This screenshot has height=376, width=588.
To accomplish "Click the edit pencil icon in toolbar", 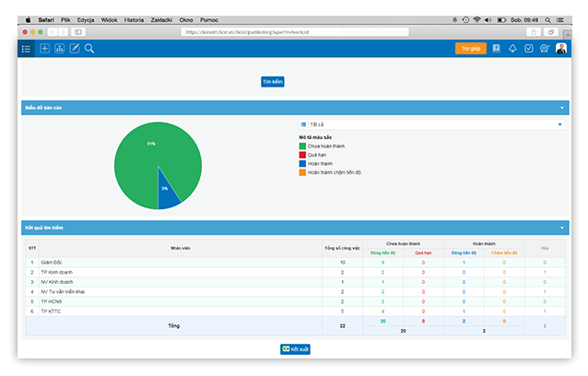I will pos(75,49).
